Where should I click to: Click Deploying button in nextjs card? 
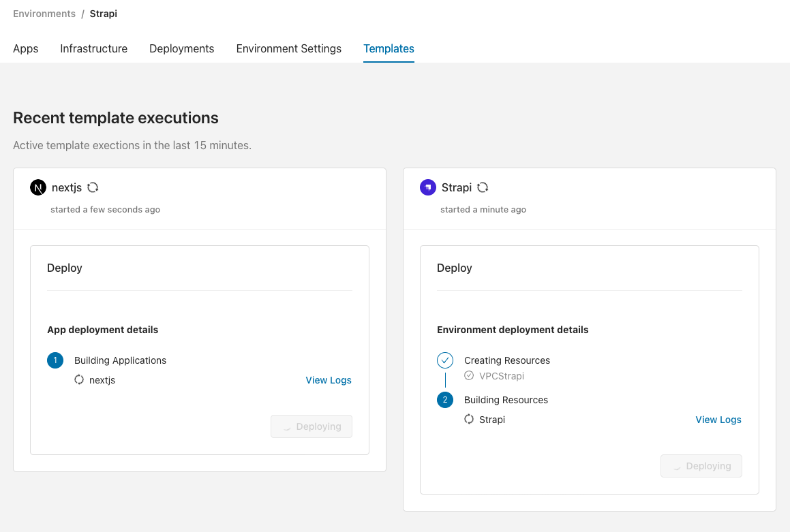coord(312,426)
